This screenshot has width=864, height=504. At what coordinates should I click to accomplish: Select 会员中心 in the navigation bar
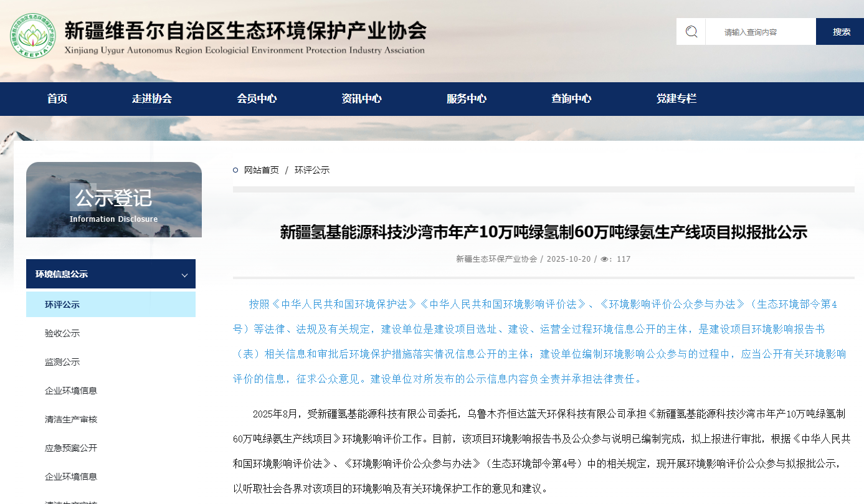point(257,98)
